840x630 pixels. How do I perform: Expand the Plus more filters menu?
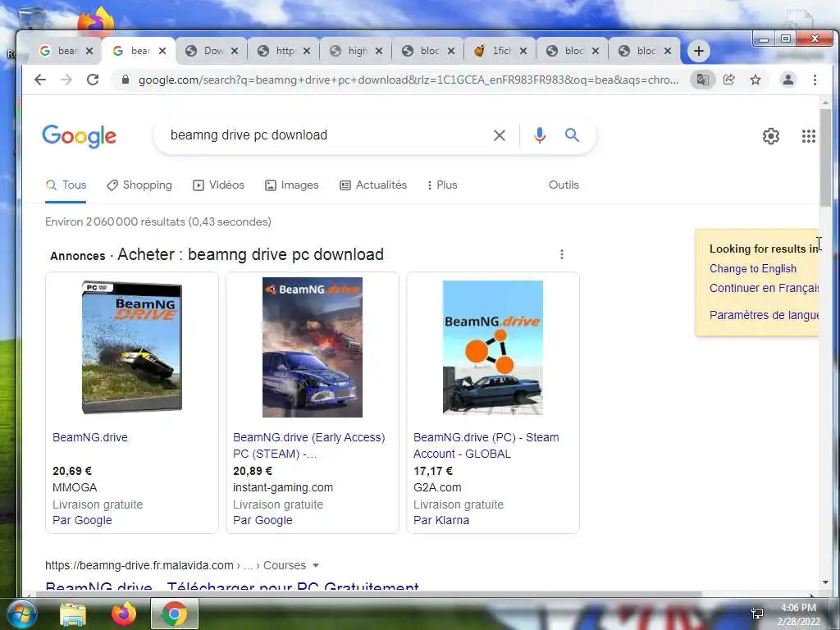tap(442, 185)
